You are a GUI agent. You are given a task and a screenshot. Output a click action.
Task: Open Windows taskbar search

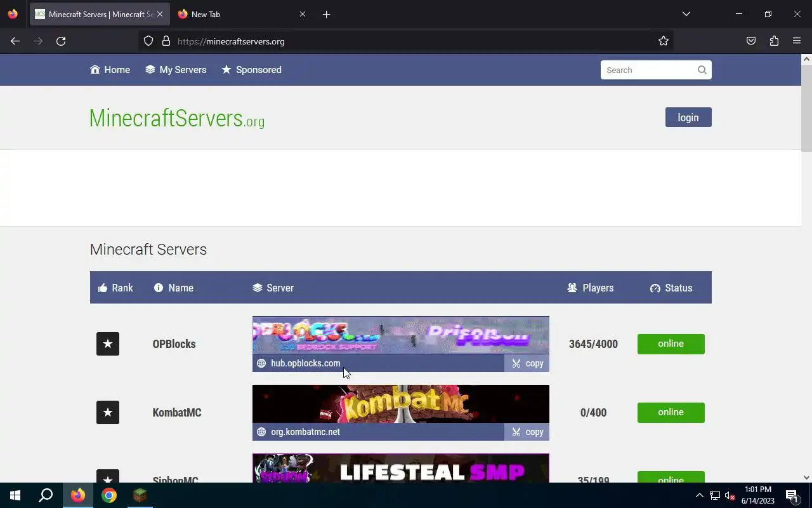pyautogui.click(x=46, y=495)
